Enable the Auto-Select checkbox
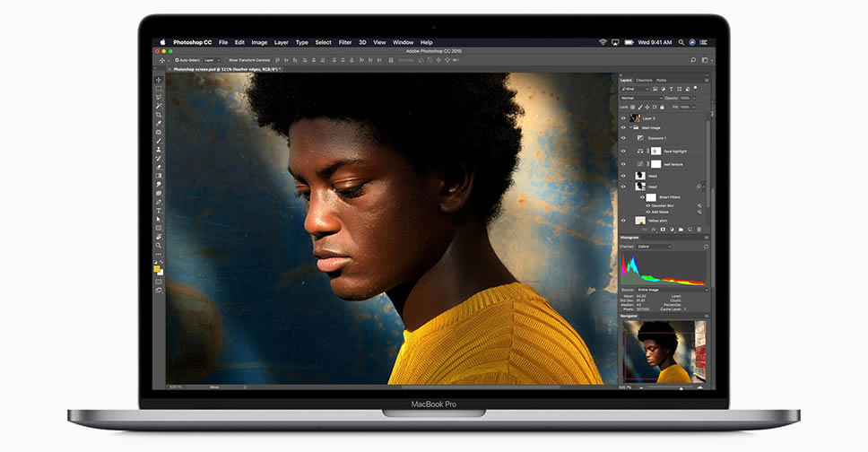This screenshot has height=452, width=868. click(x=176, y=59)
